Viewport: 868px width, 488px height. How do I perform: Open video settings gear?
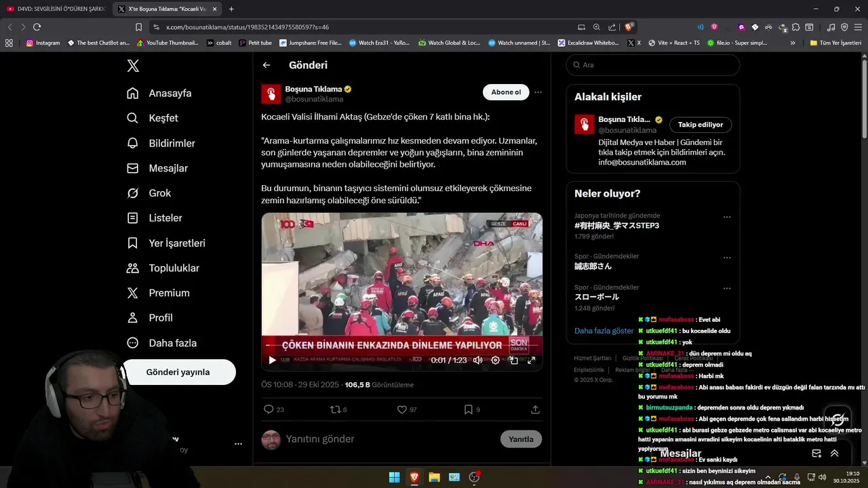[x=495, y=360]
